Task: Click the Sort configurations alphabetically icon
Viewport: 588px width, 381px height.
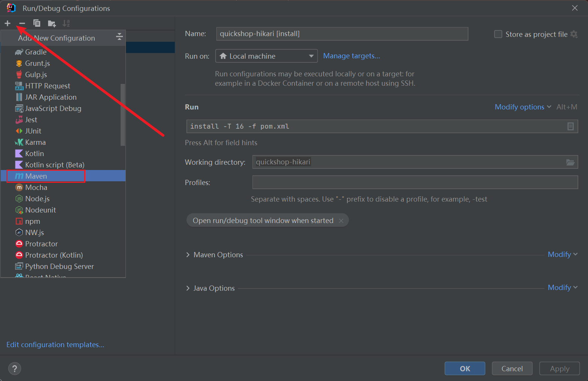Action: pos(66,23)
